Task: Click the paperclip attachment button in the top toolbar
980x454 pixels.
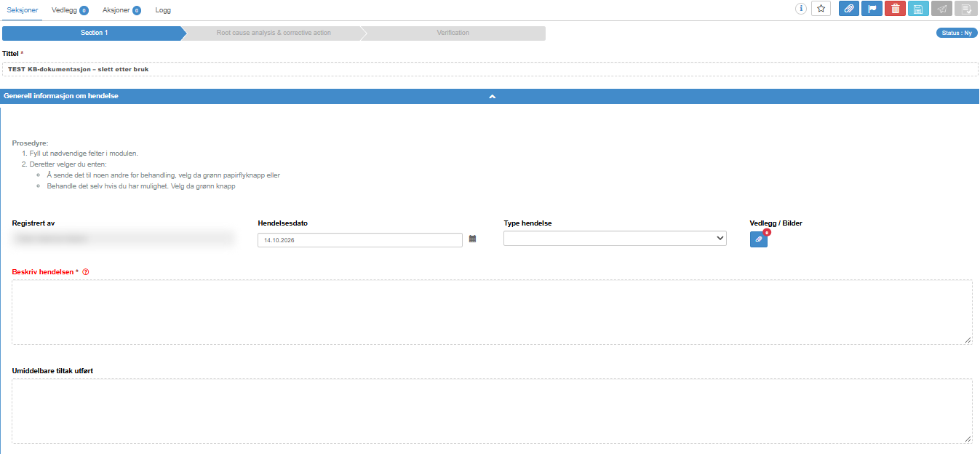Action: click(x=849, y=9)
